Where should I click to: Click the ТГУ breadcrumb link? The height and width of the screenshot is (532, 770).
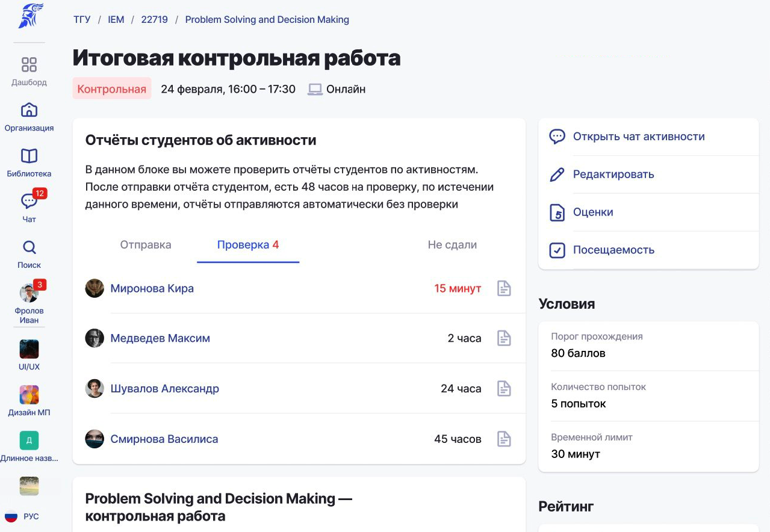(x=82, y=19)
